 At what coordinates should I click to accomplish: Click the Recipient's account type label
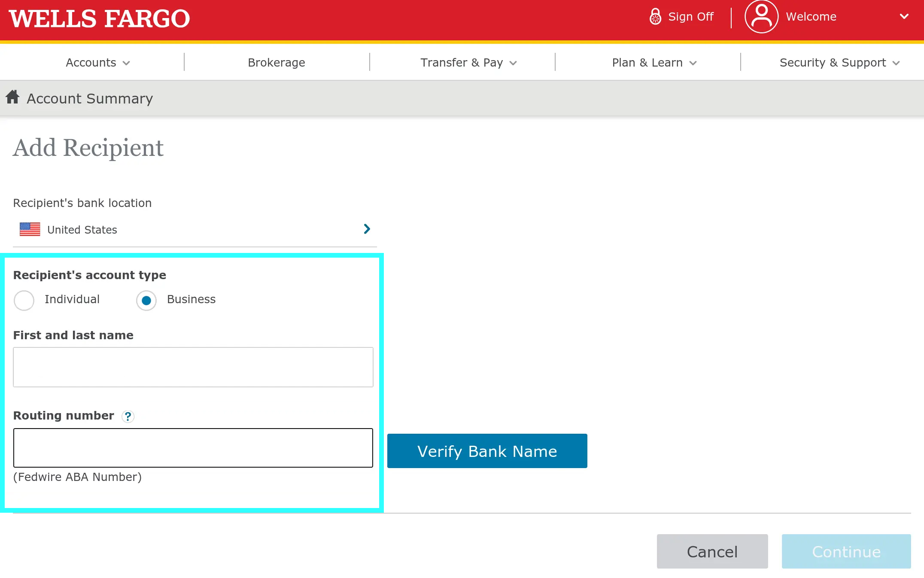tap(90, 275)
